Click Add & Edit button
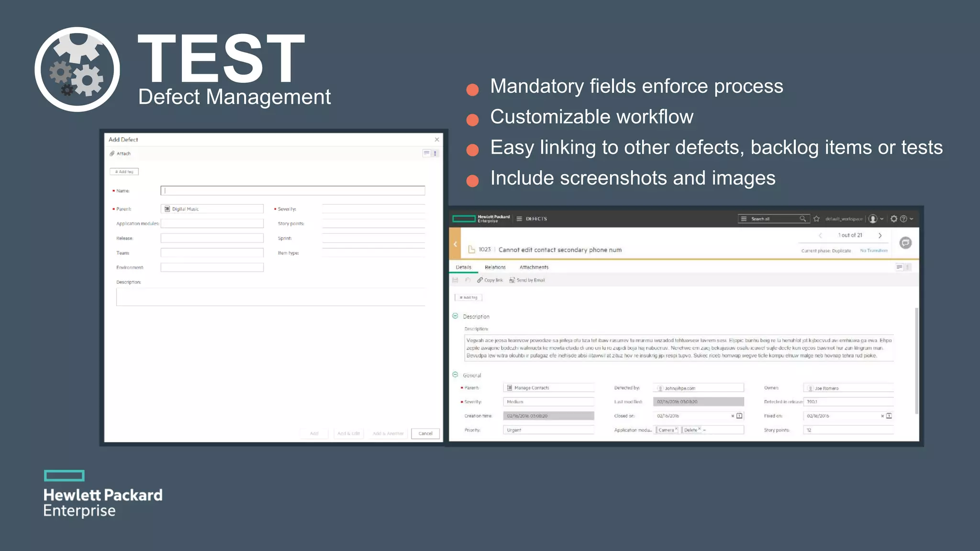This screenshot has height=551, width=980. pyautogui.click(x=348, y=433)
